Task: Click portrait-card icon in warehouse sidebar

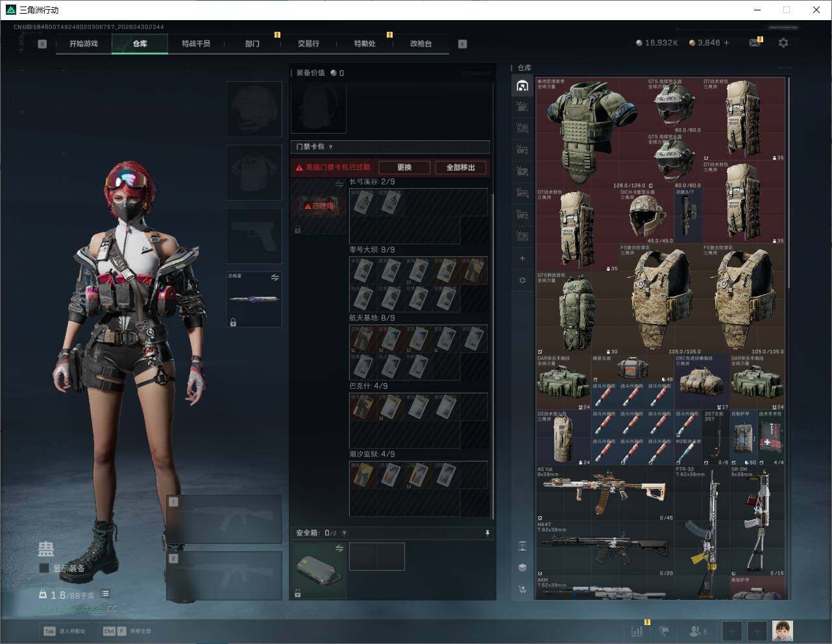Action: pos(522,546)
